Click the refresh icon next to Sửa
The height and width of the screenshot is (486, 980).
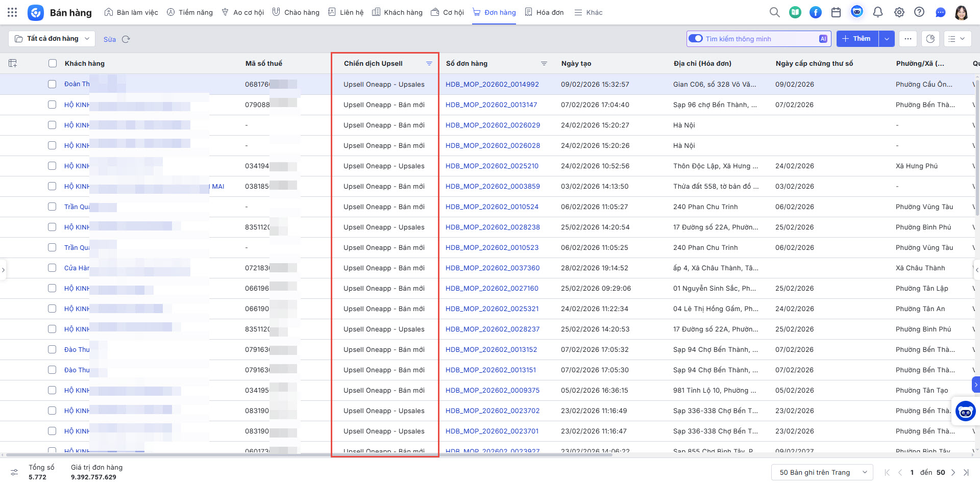point(126,39)
